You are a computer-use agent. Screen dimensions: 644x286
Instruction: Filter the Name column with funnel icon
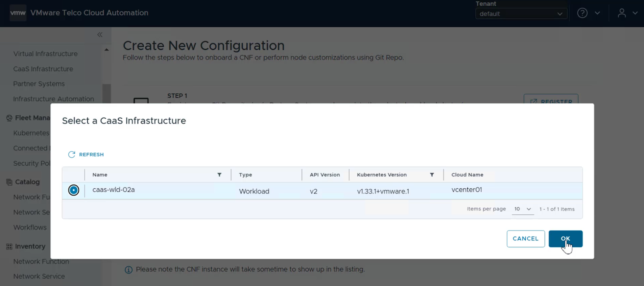[x=219, y=175]
